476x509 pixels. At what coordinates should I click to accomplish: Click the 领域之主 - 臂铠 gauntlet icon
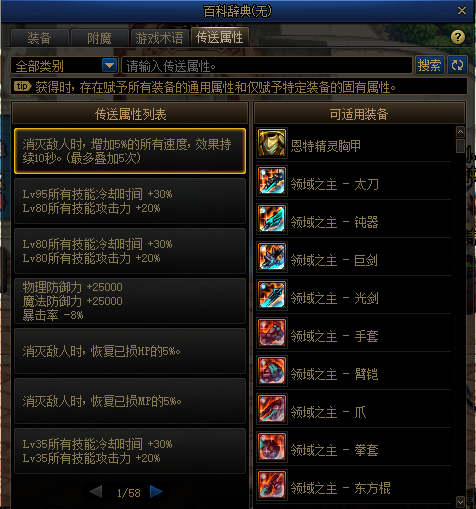tap(272, 371)
